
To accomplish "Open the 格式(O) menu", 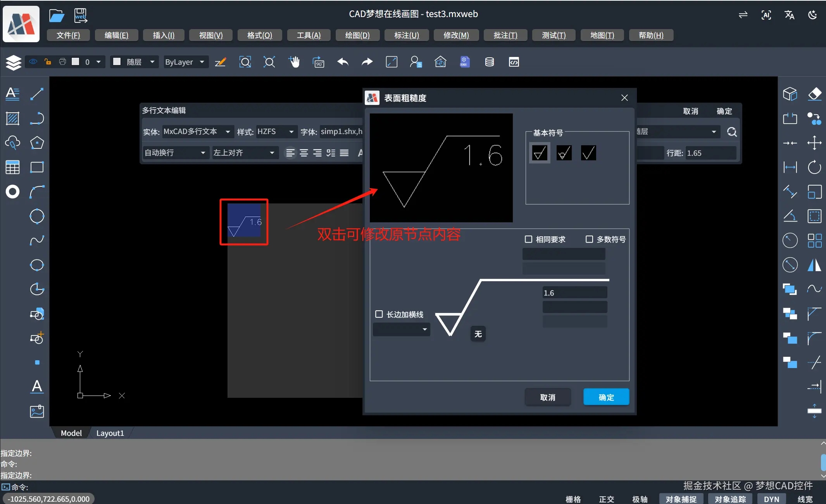I will point(259,35).
